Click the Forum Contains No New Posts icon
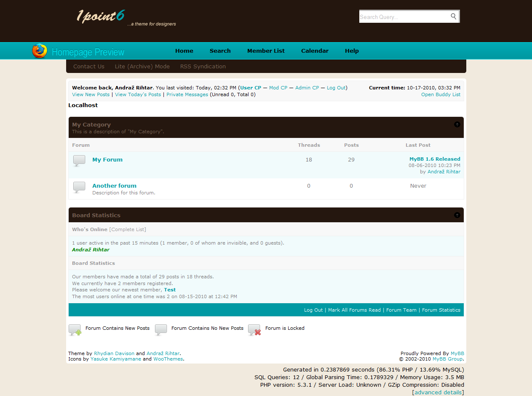 (161, 330)
